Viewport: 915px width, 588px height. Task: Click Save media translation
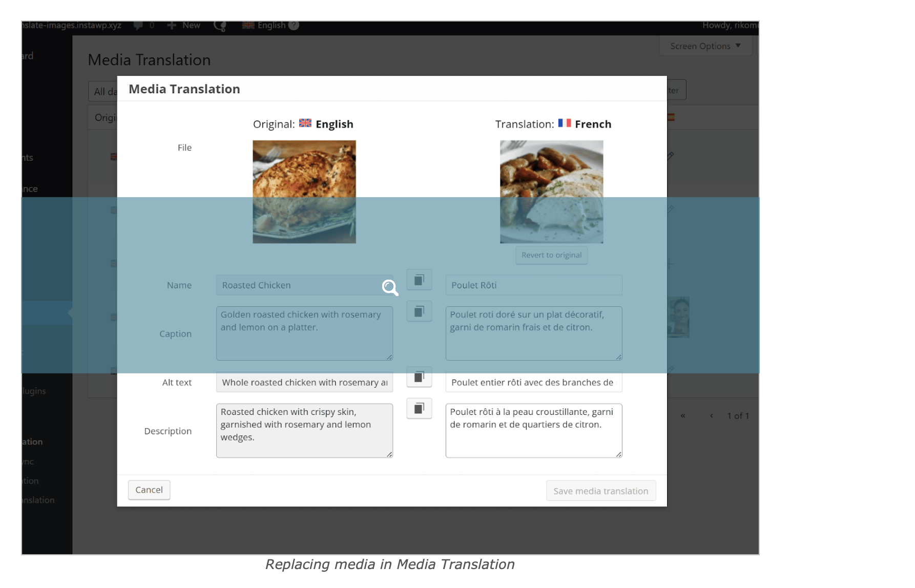[600, 491]
